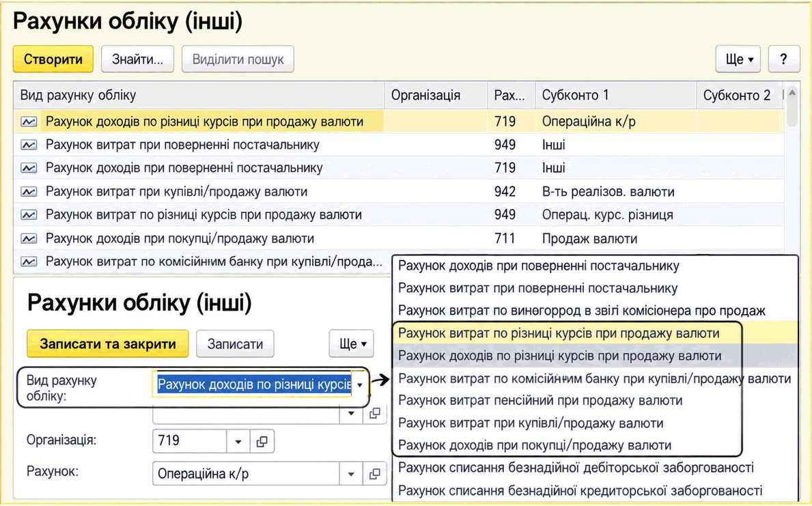Click the Створити button
Screen dimensions: 812x506
53,59
